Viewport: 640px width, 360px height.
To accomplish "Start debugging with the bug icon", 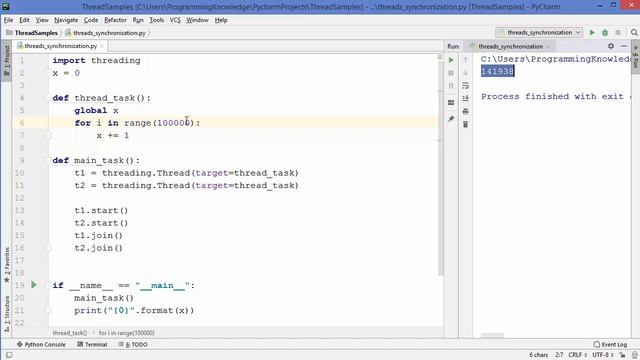I will (605, 33).
